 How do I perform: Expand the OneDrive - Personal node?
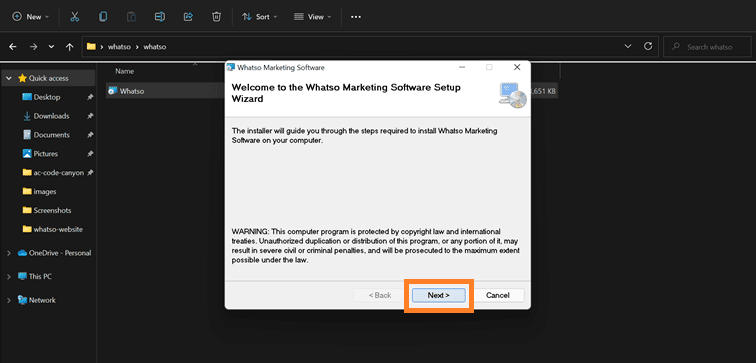pos(9,253)
